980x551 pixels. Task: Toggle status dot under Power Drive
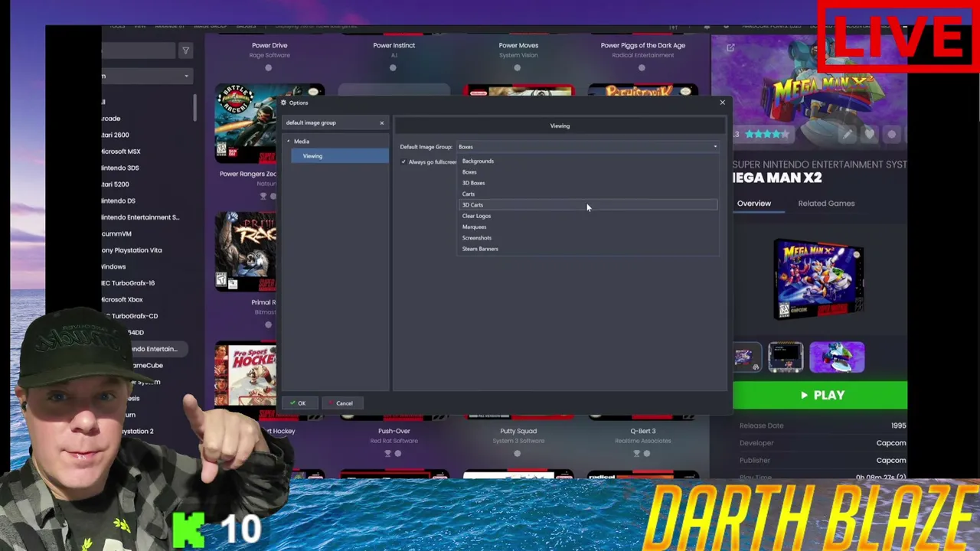coord(269,68)
